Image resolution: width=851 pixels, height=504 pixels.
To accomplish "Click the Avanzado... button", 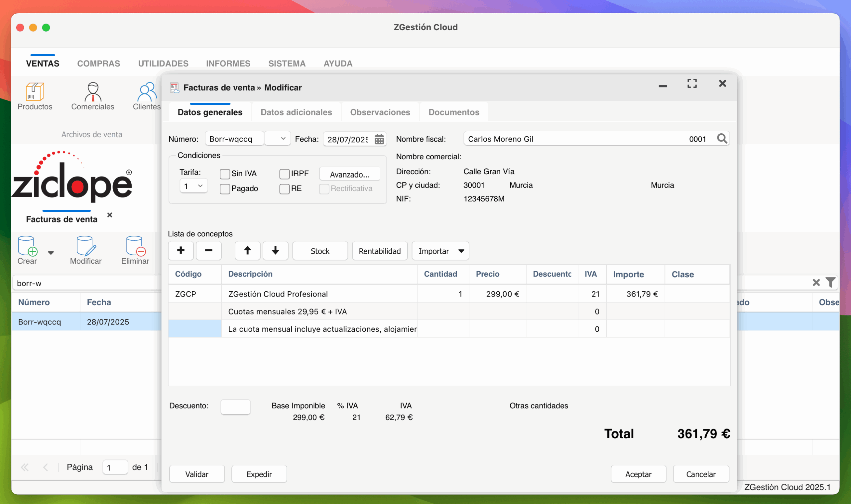I will [x=350, y=174].
